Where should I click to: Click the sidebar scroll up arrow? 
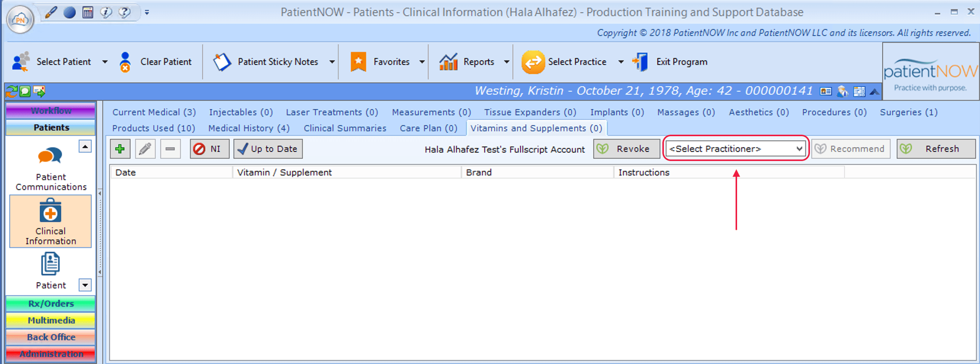[x=85, y=146]
